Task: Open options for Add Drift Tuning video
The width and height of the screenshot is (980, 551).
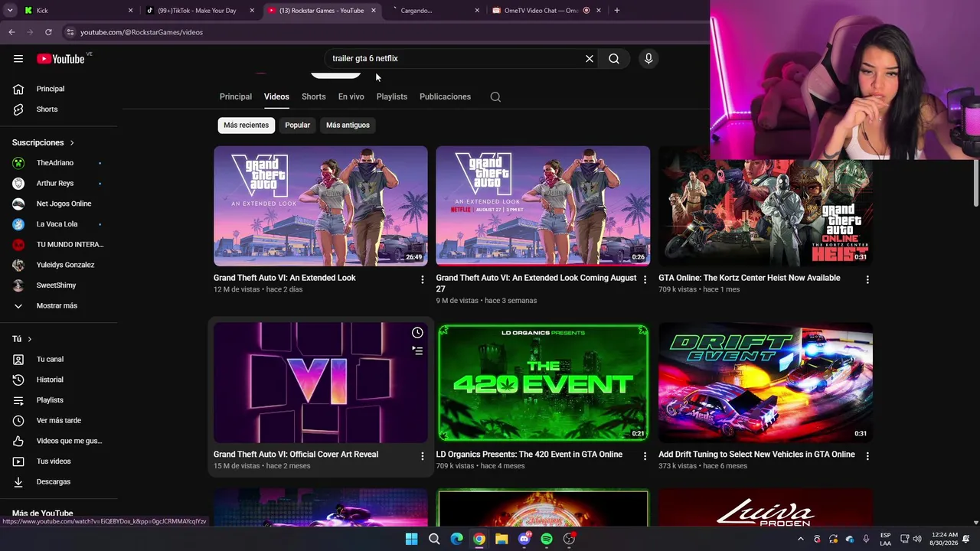Action: (867, 456)
